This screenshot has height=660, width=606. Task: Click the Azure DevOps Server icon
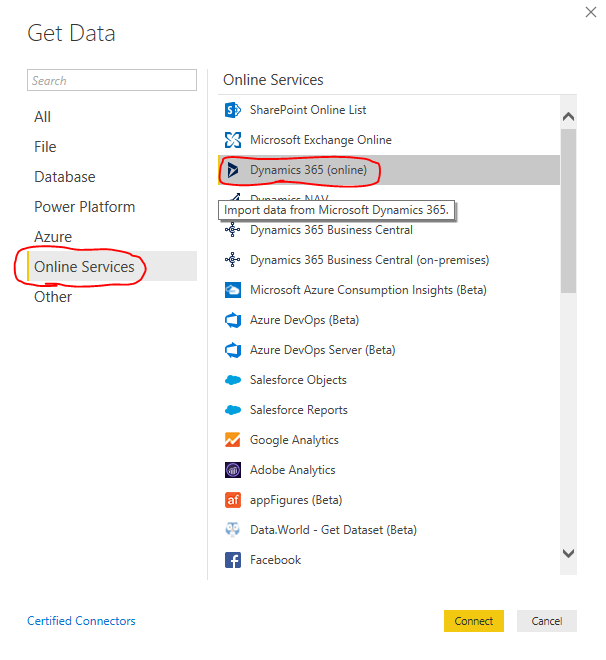[x=233, y=350]
